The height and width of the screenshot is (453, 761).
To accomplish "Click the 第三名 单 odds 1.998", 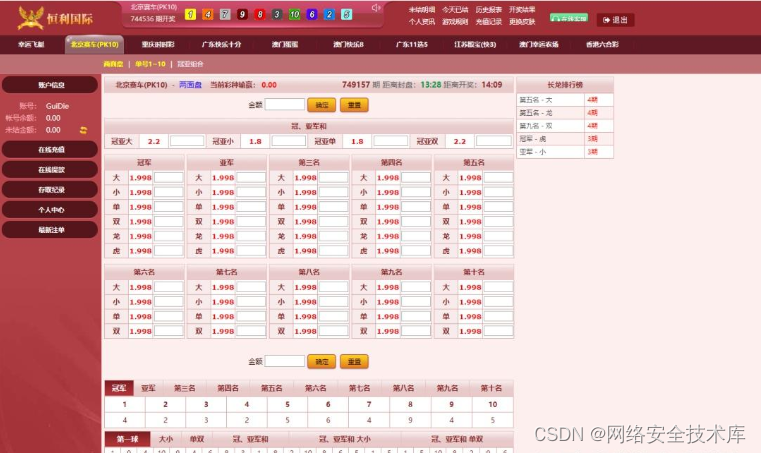I will pyautogui.click(x=305, y=207).
